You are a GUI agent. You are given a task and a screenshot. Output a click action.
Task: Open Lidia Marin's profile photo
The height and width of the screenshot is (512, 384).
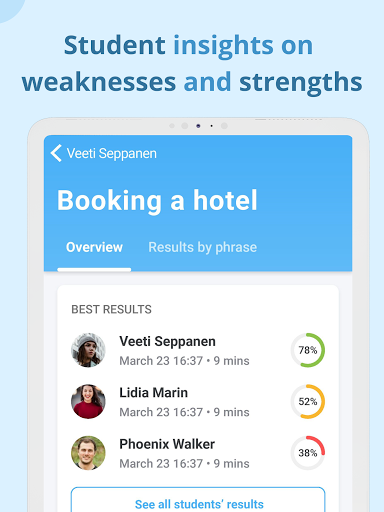[x=88, y=401]
